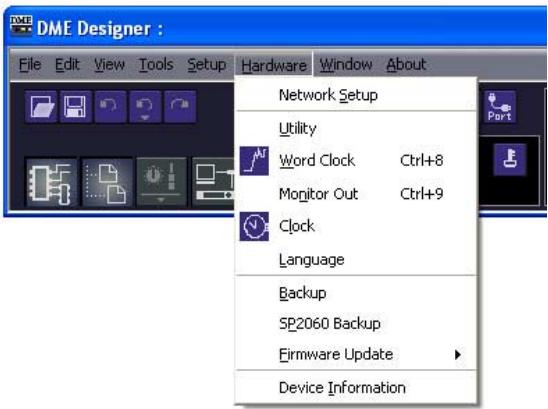The image size is (548, 409).
Task: Click the open file folder toolbar icon
Action: tap(41, 106)
